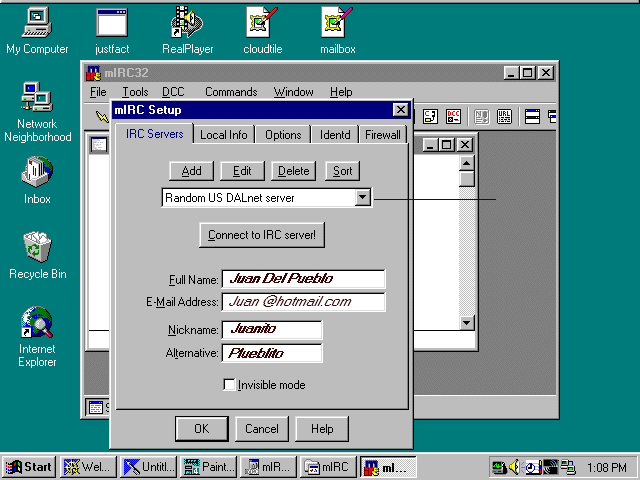Click the black satellite-wave tray icon
This screenshot has height=480, width=640.
pyautogui.click(x=549, y=467)
